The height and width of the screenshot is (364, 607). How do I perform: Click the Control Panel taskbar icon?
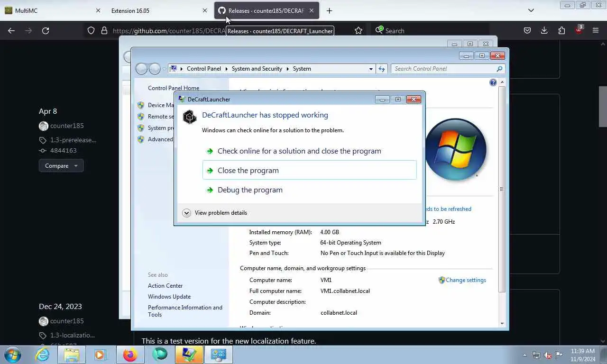coord(219,355)
